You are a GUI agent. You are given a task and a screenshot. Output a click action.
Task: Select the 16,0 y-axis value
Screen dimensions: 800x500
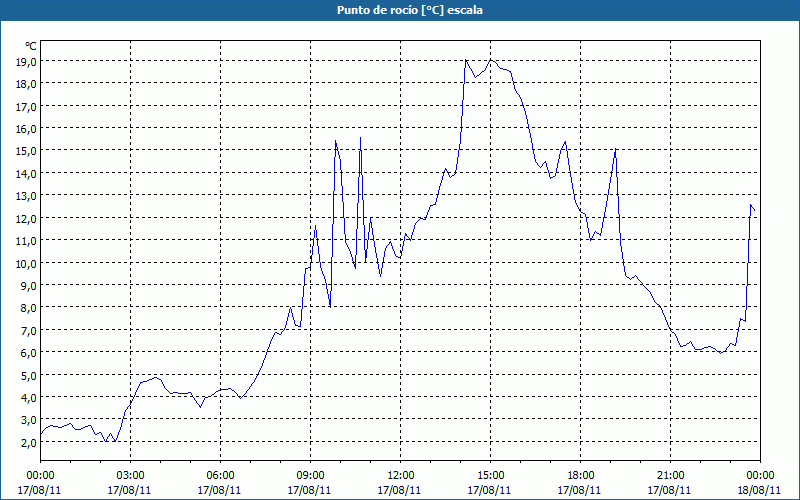click(x=26, y=129)
